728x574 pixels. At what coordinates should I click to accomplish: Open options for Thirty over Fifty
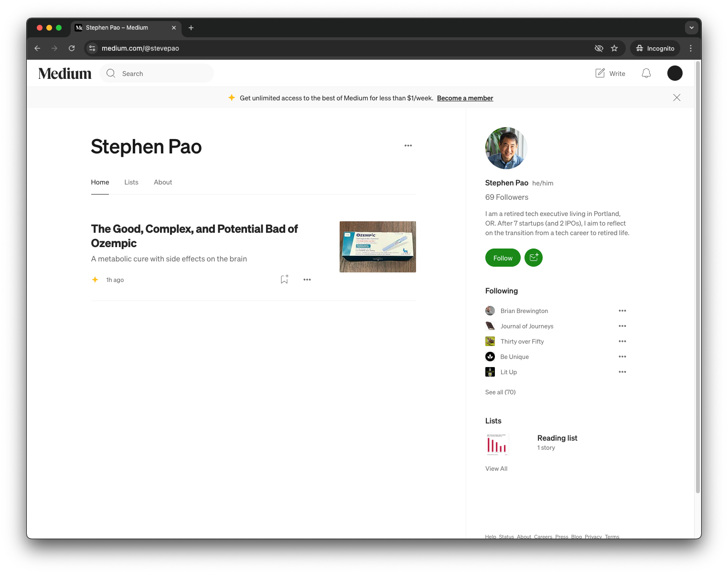click(622, 341)
